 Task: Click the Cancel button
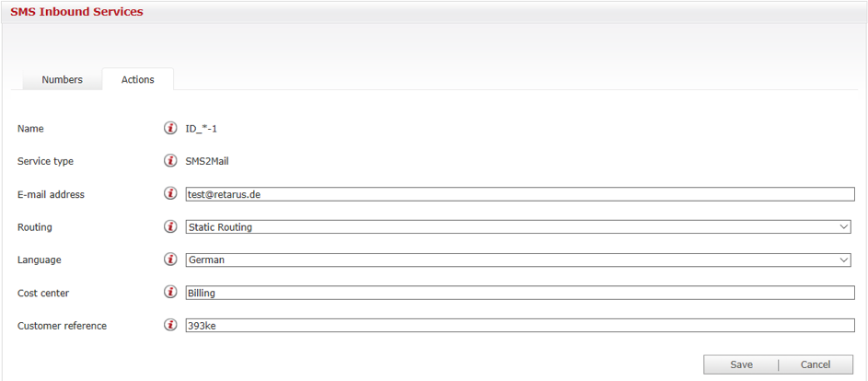(x=816, y=364)
